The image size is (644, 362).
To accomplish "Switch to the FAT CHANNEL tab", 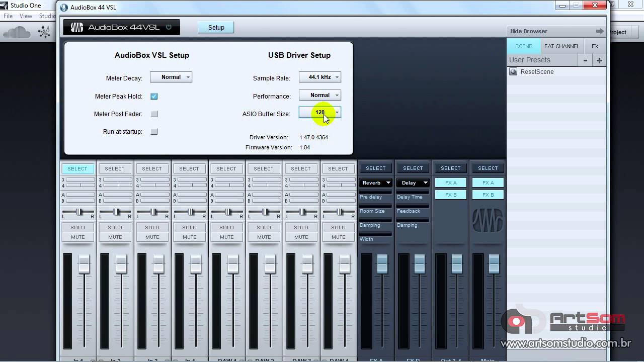I will tap(561, 46).
